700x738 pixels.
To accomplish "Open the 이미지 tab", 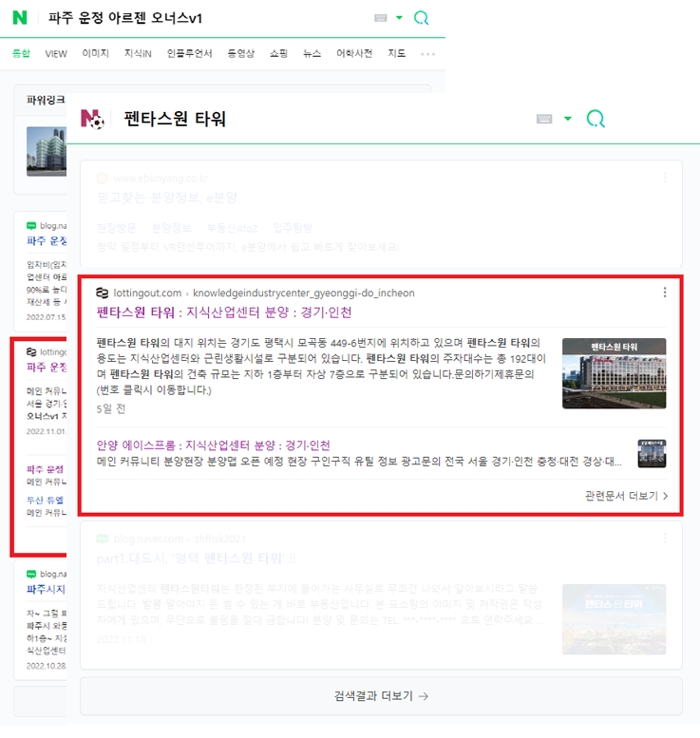I will 96,53.
